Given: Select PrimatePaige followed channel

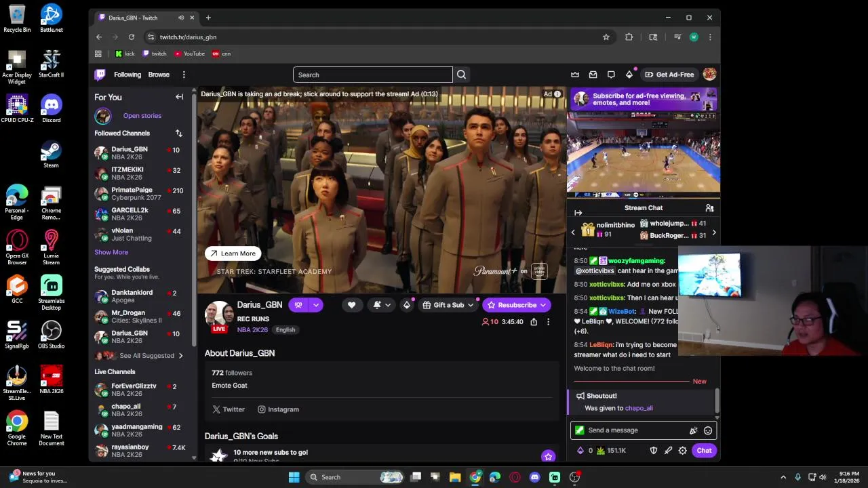Looking at the screenshot, I should pyautogui.click(x=140, y=194).
